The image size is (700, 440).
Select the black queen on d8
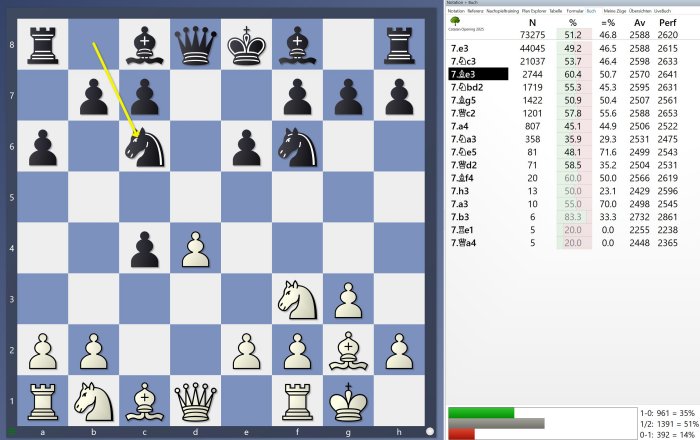point(193,45)
